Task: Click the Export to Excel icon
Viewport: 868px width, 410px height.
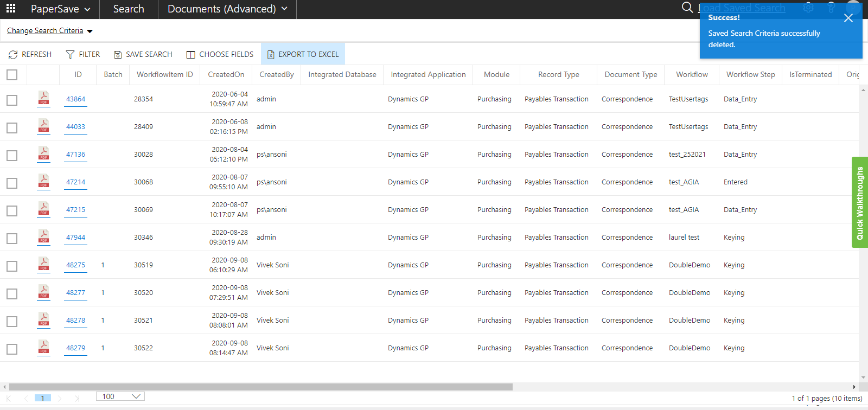Action: (270, 55)
